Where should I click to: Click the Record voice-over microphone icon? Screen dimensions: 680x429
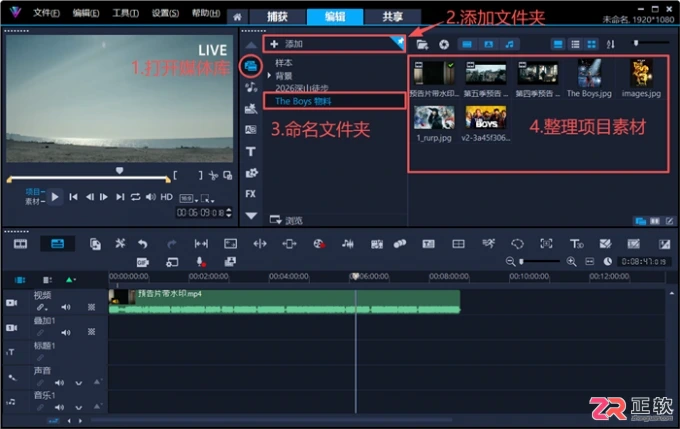(200, 262)
